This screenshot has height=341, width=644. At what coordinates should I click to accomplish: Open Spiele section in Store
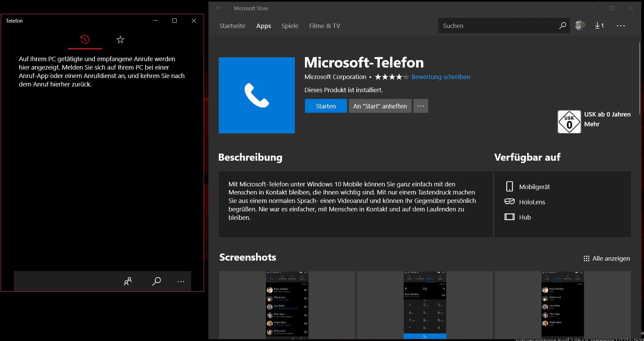click(x=290, y=26)
